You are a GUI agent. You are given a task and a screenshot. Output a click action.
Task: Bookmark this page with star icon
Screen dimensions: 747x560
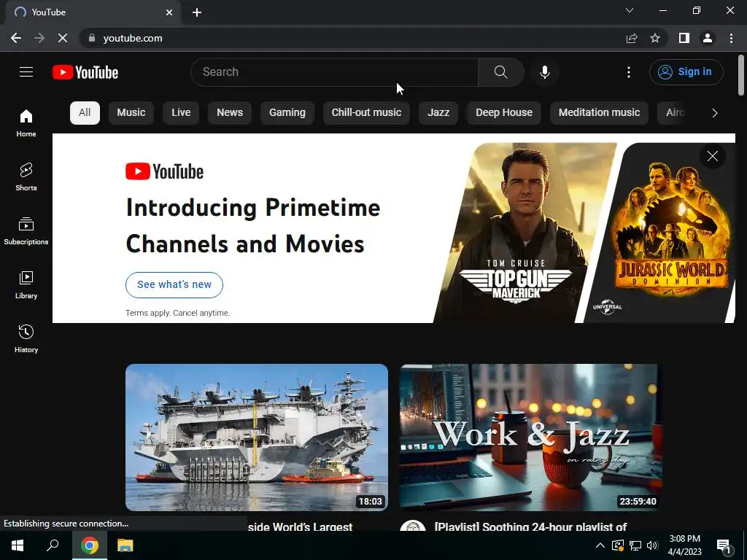point(655,38)
